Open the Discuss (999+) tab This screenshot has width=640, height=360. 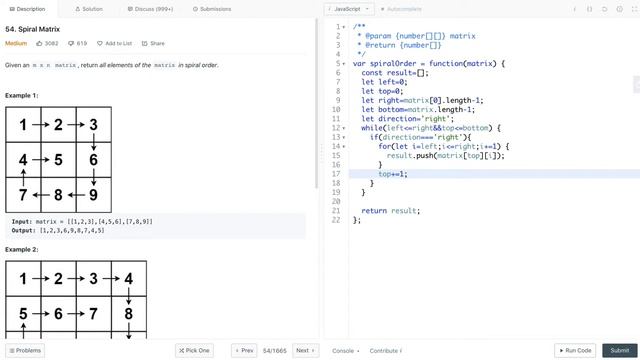pyautogui.click(x=150, y=9)
